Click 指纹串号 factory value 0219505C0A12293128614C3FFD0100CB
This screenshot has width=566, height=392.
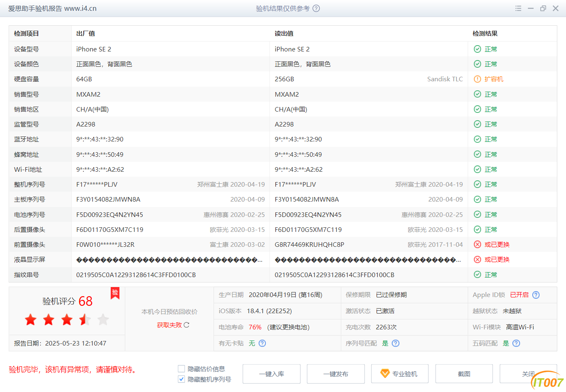[x=136, y=275]
